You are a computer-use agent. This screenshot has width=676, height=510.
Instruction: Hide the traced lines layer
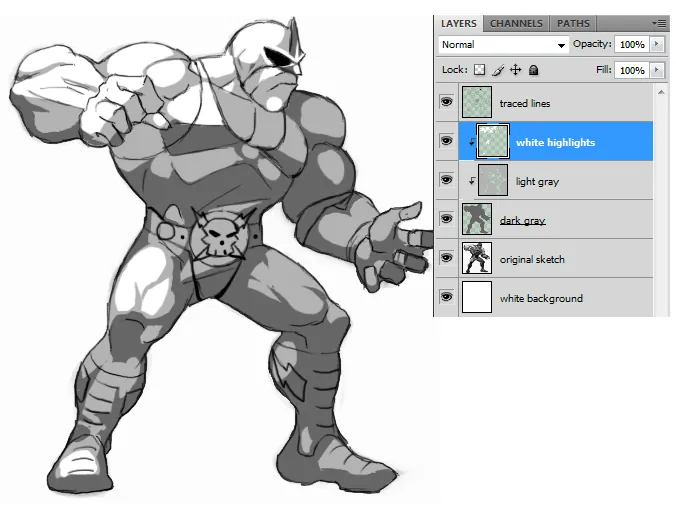[x=446, y=102]
